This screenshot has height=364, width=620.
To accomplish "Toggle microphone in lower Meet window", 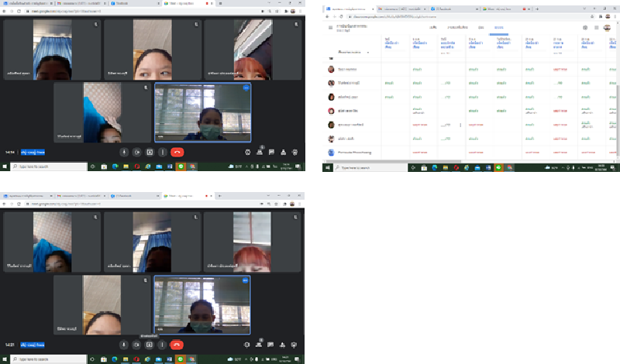I will coord(124,345).
